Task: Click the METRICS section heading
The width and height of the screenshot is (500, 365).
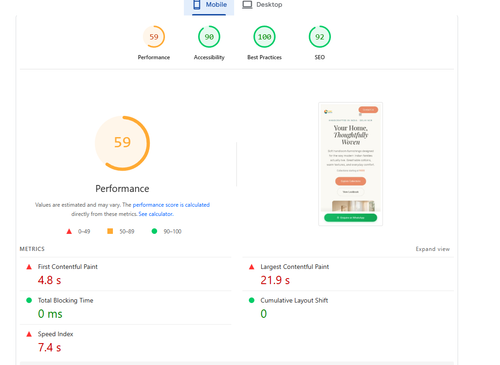Action: 32,249
